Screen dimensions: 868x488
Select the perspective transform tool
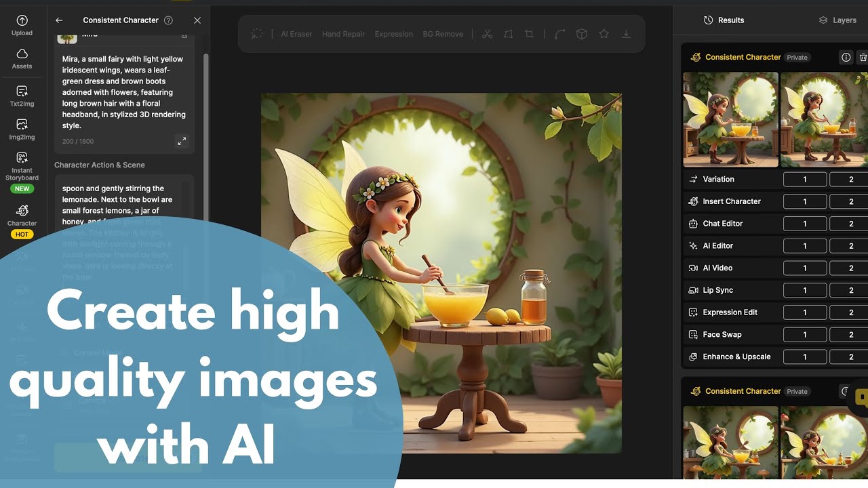point(508,34)
